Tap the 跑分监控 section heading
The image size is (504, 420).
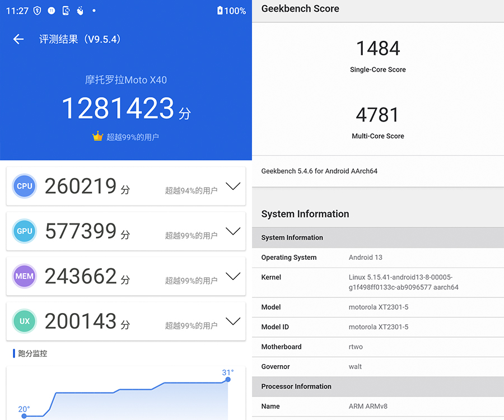tap(32, 353)
